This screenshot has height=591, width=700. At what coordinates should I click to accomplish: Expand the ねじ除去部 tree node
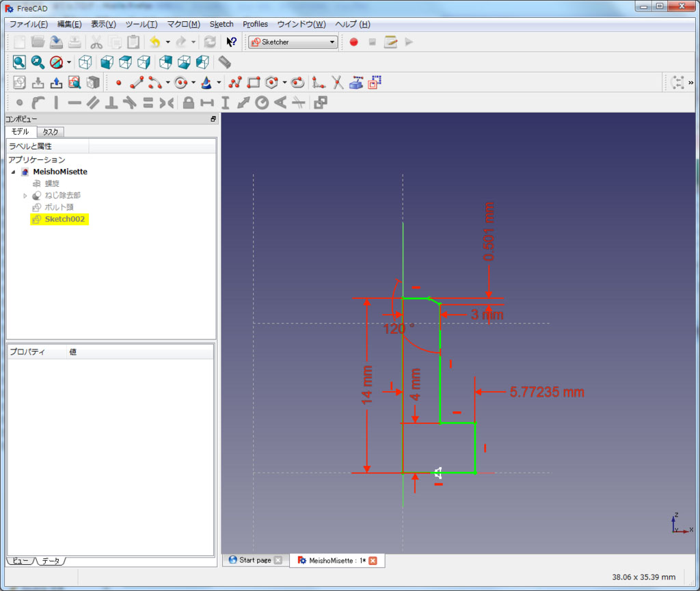click(25, 196)
